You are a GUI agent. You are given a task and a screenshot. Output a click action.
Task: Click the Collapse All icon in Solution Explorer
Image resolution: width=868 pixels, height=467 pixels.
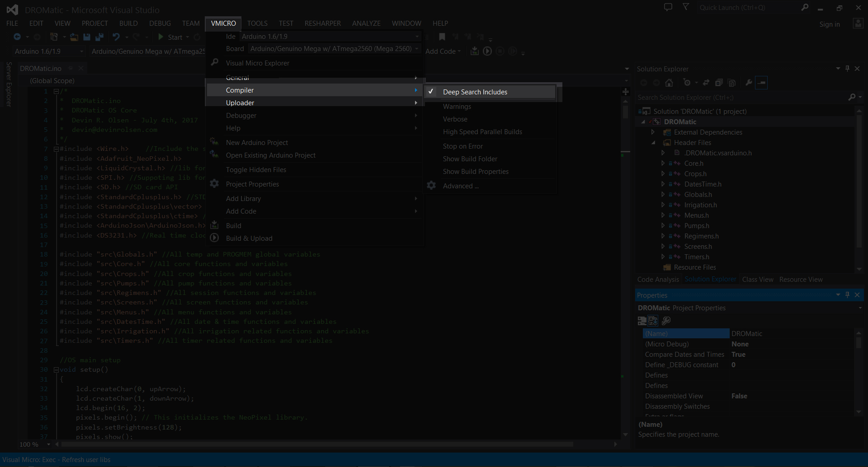click(719, 83)
